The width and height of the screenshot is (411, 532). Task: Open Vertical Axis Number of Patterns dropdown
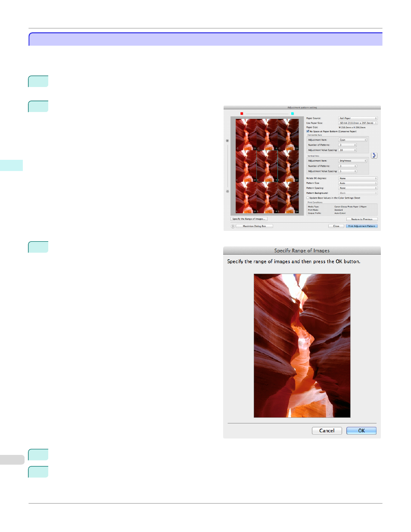click(347, 166)
